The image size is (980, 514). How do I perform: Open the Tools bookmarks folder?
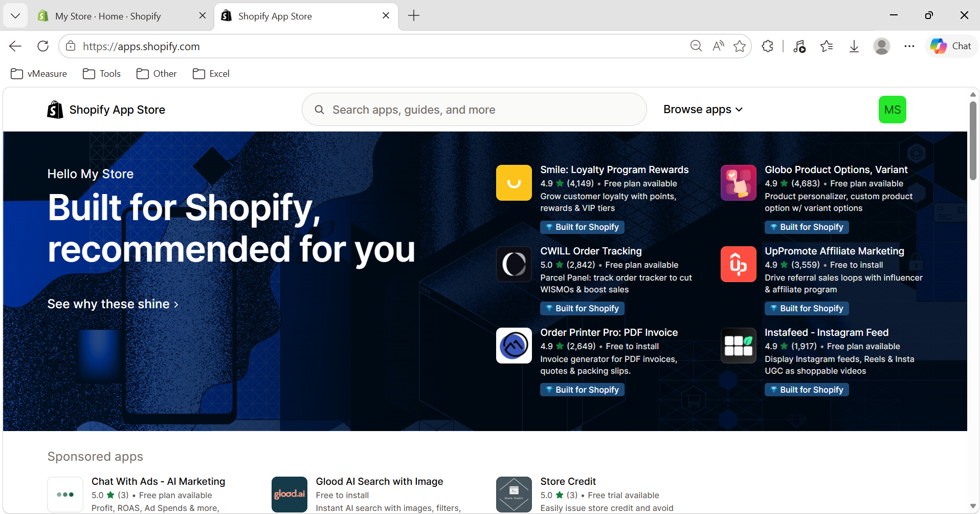click(102, 74)
